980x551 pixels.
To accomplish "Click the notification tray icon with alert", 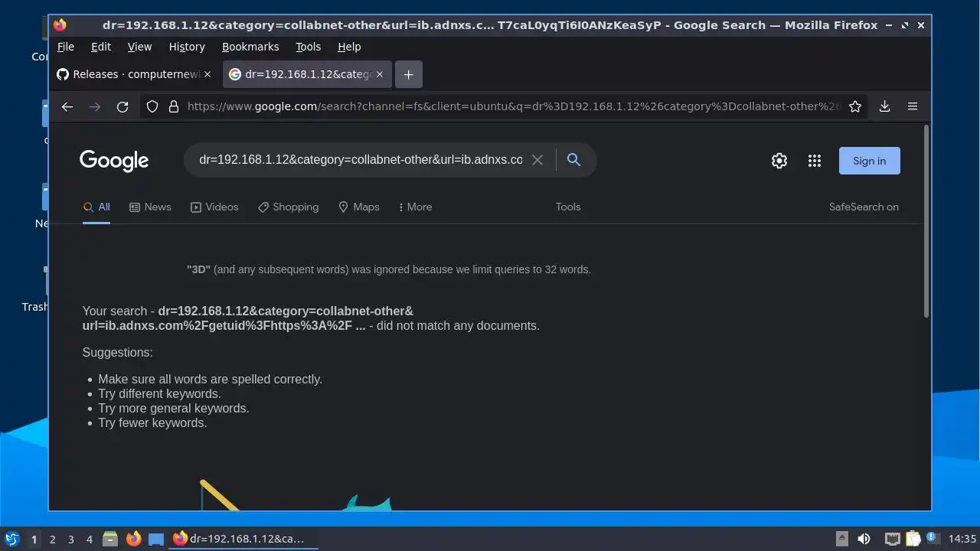I will click(x=933, y=539).
